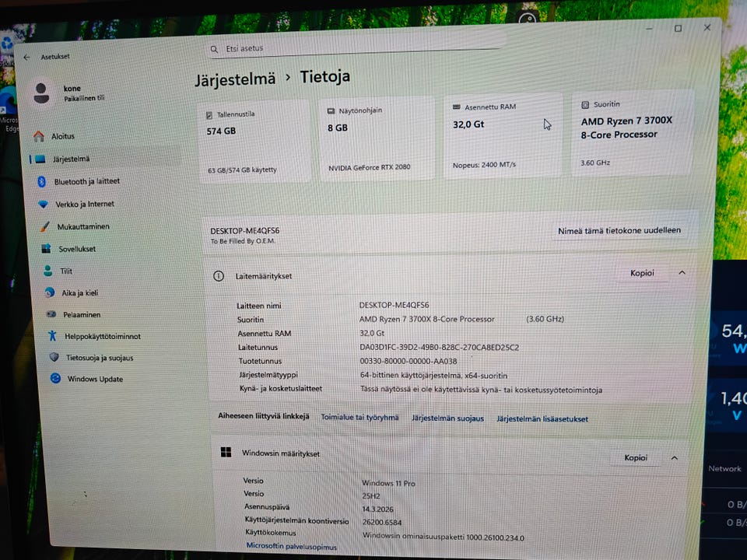Click the search magnifier icon
747x560 pixels.
pyautogui.click(x=215, y=49)
